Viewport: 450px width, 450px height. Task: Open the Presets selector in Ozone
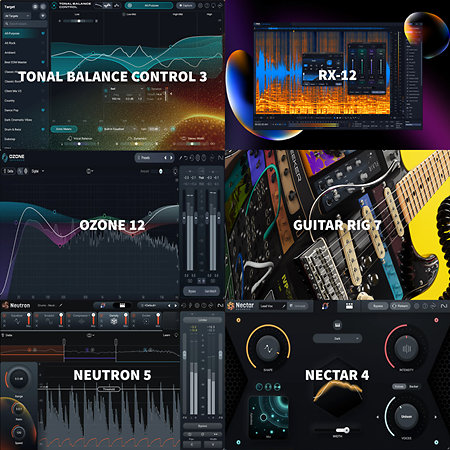[x=149, y=158]
